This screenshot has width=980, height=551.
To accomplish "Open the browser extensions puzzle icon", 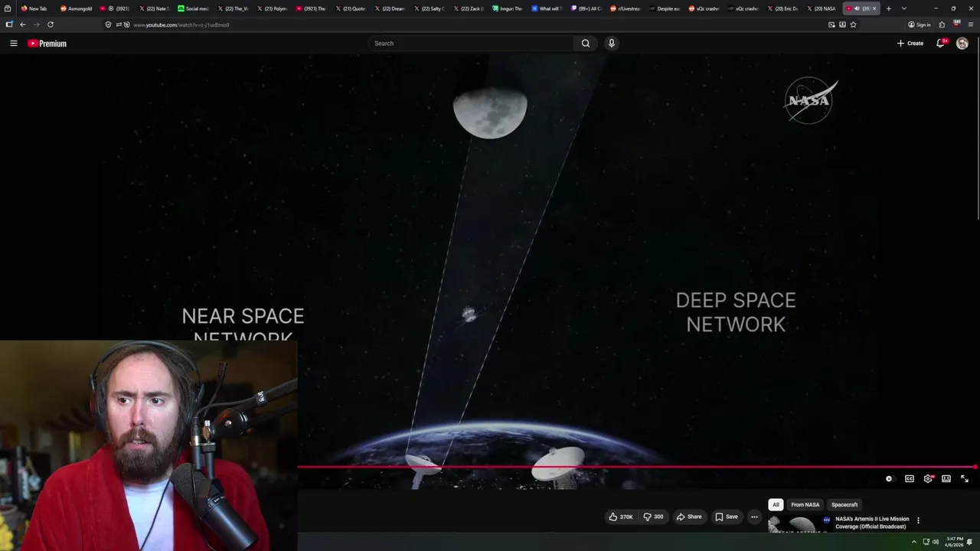I will coord(942,24).
